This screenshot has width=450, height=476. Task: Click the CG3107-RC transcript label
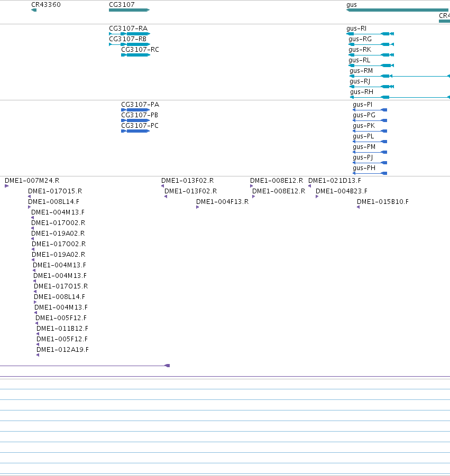coord(140,50)
